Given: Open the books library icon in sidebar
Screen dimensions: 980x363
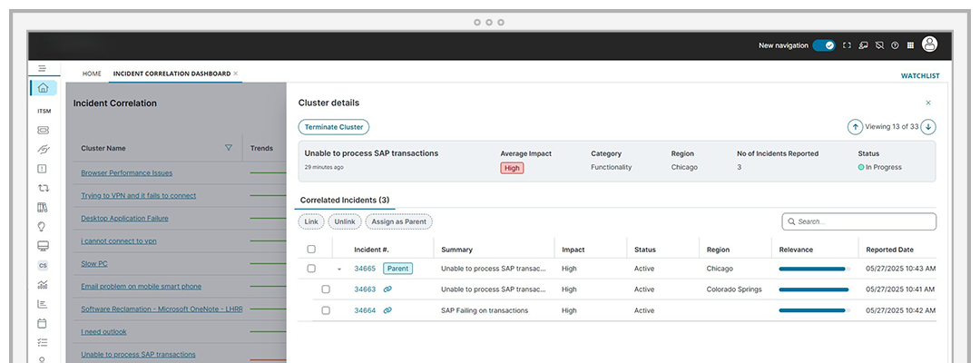Looking at the screenshot, I should coord(43,208).
